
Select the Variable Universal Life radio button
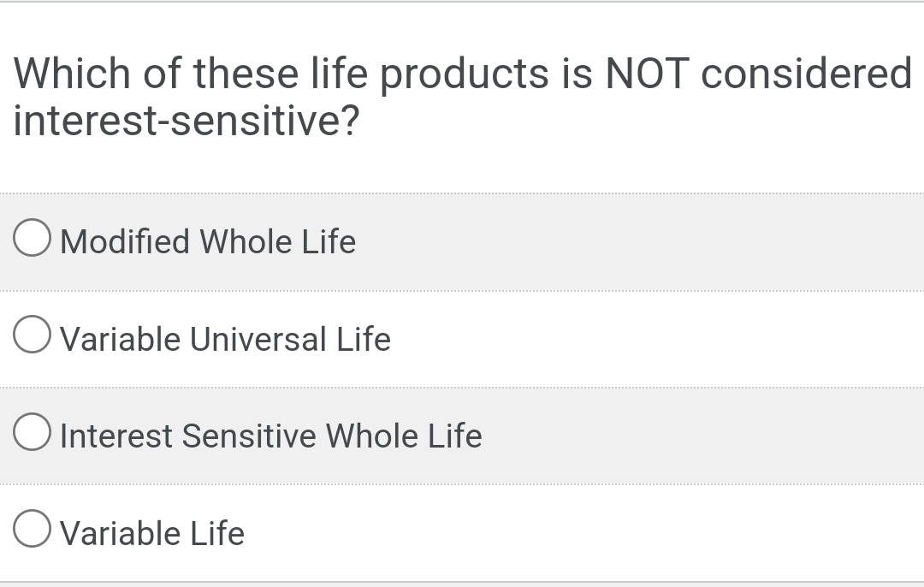coord(31,335)
